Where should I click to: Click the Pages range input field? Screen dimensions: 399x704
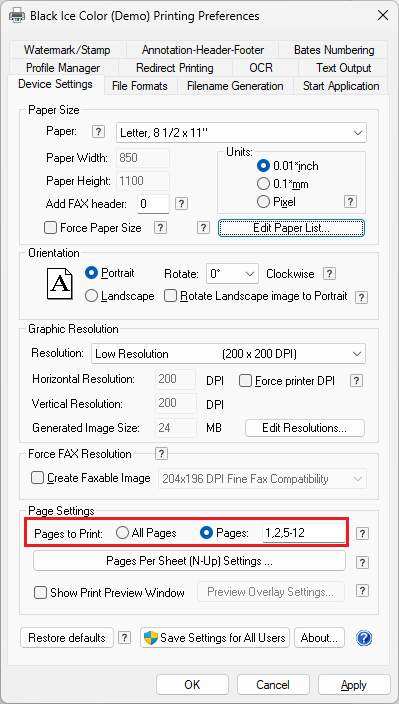tap(304, 533)
